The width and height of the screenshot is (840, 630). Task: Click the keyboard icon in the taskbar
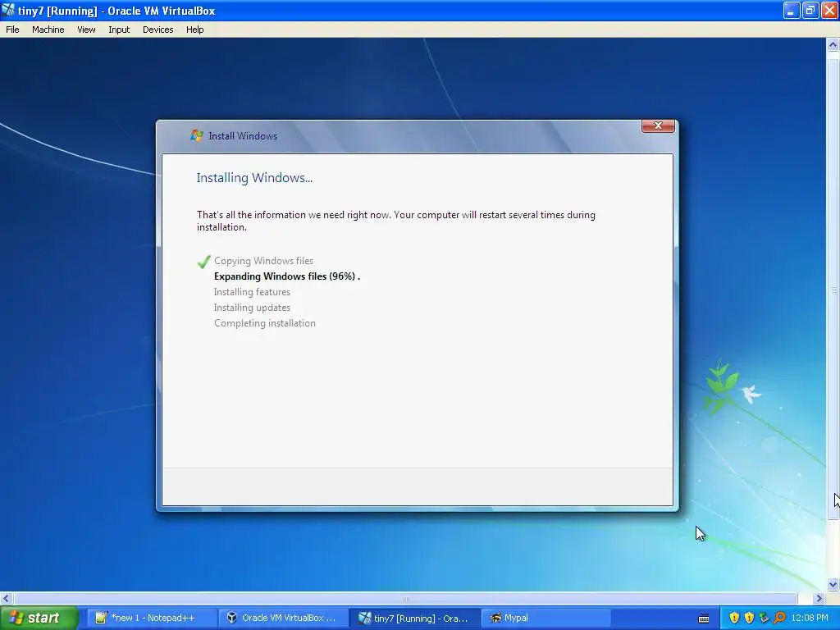(704, 619)
